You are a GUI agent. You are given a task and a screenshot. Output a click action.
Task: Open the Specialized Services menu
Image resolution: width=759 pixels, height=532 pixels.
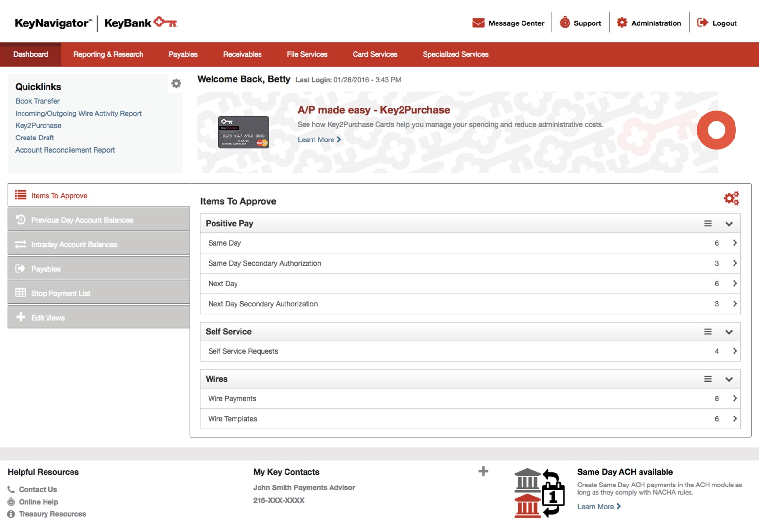(x=455, y=54)
